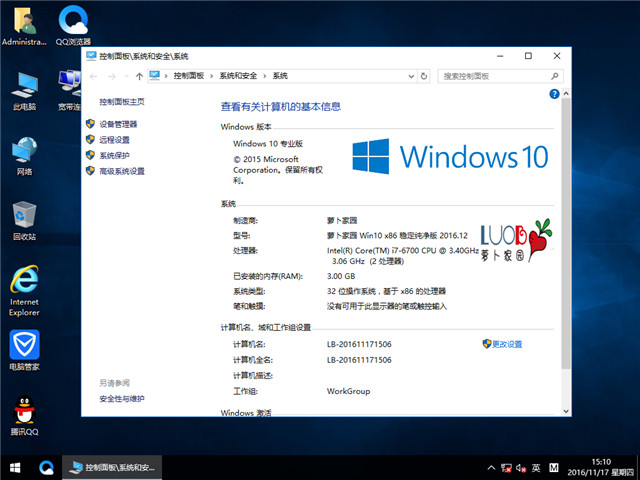Open 远程设置 link
640x480 pixels.
(x=114, y=140)
